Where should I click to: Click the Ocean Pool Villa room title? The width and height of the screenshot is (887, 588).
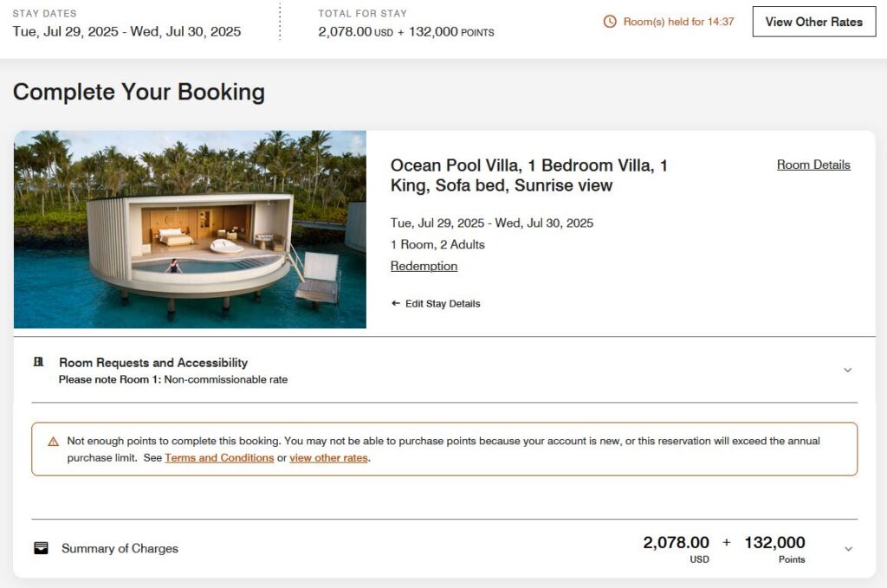528,175
